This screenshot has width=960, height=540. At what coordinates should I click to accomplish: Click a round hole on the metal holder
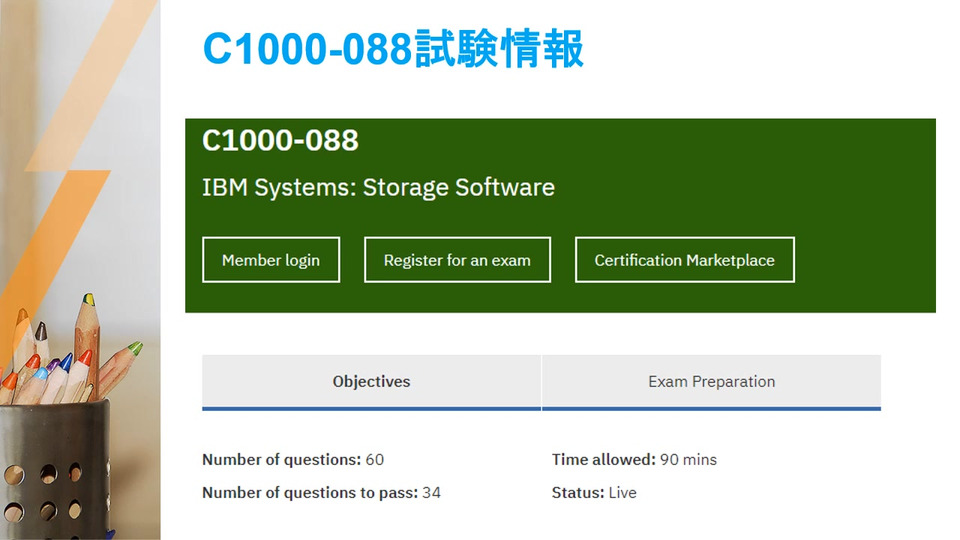coord(48,474)
